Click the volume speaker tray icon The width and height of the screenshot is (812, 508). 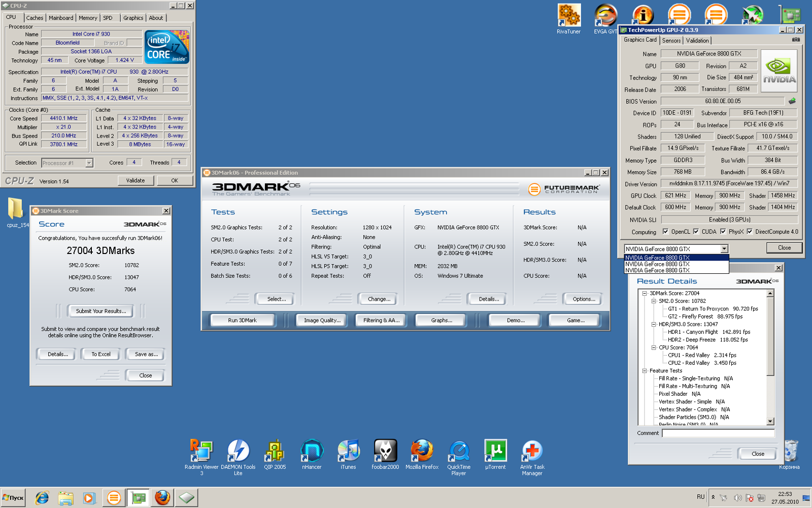point(737,498)
